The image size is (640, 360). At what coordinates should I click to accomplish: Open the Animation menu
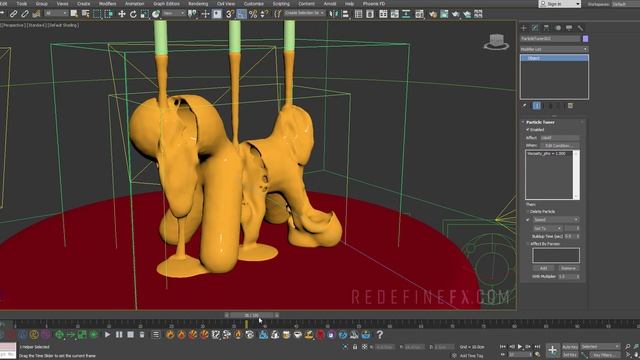click(x=134, y=4)
